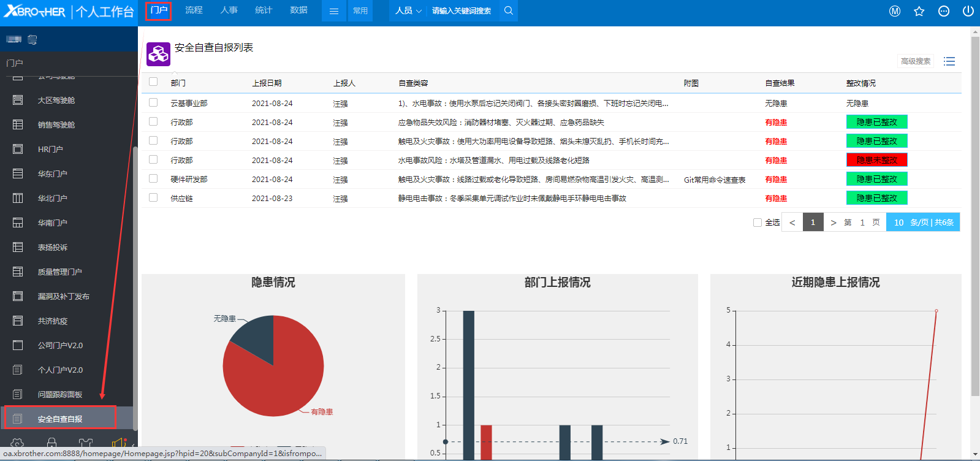
Task: Expand the 人员 search type dropdown
Action: (x=408, y=11)
